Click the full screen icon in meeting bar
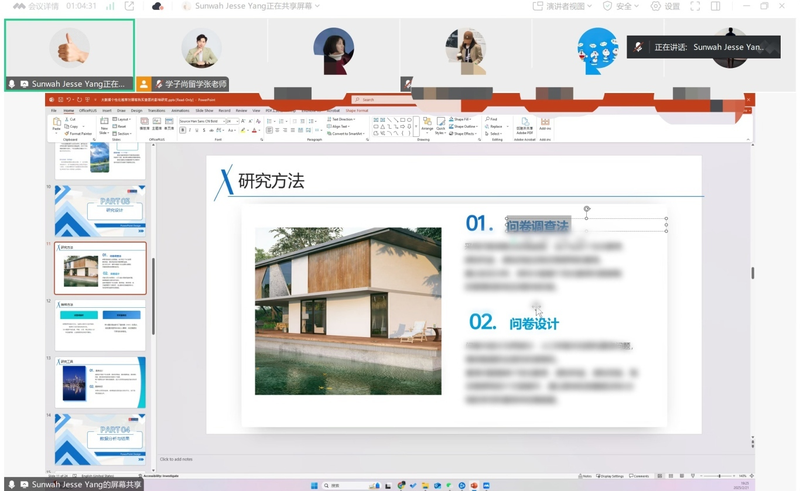This screenshot has width=800, height=491. click(x=695, y=6)
